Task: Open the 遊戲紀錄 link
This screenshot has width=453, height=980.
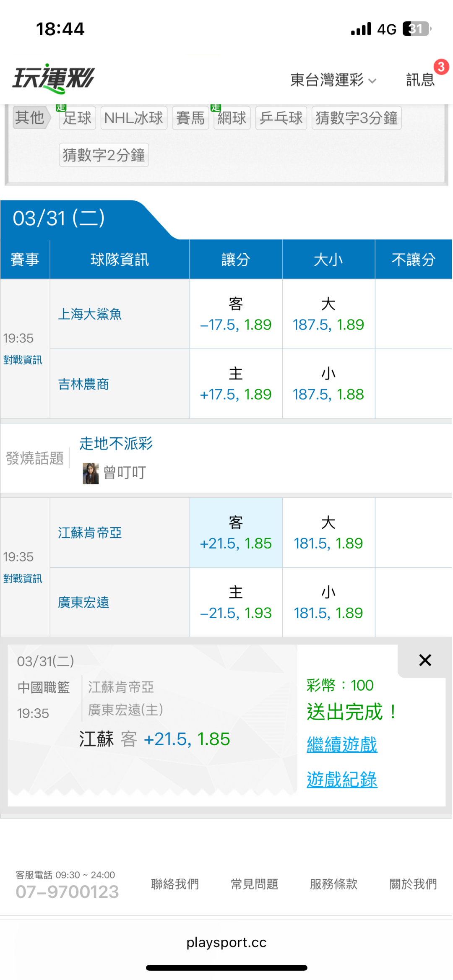Action: point(342,780)
